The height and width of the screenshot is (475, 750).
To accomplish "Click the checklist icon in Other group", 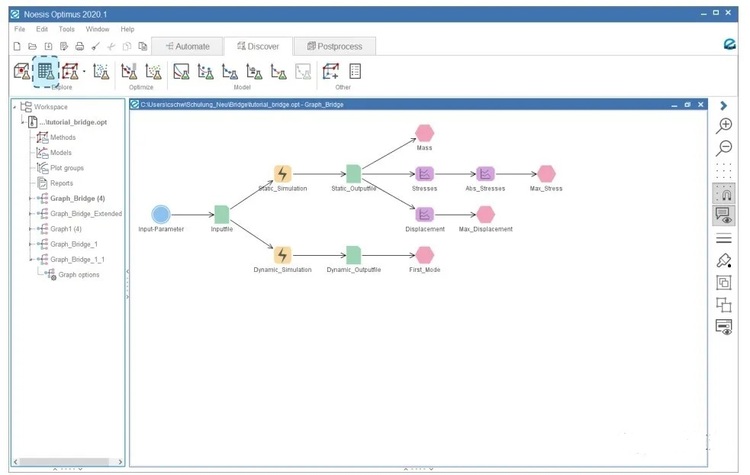I will [x=355, y=71].
